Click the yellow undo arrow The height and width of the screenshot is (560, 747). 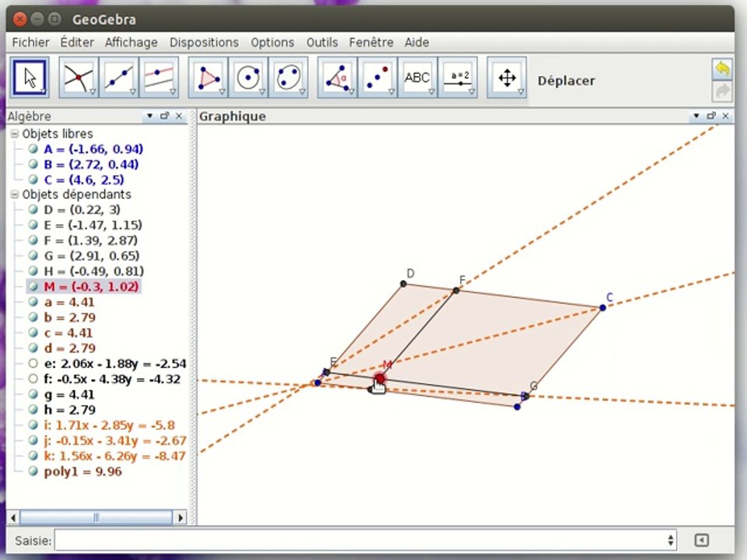tap(722, 69)
